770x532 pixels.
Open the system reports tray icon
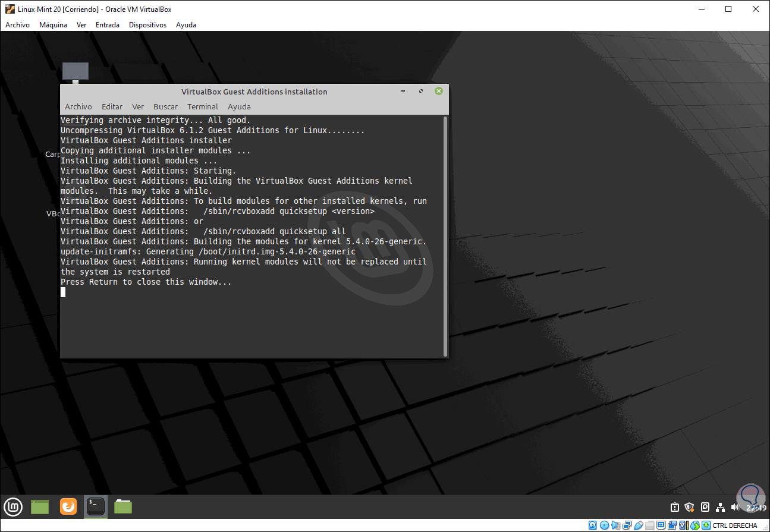click(675, 507)
